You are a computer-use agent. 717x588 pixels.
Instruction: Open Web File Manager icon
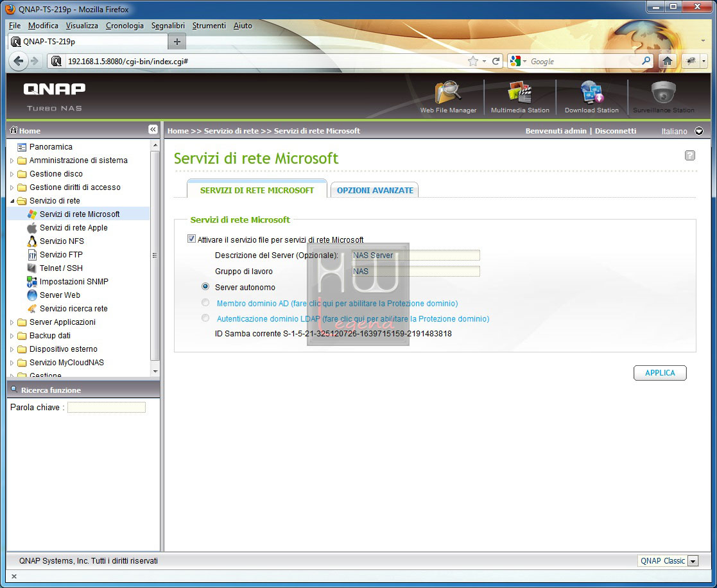click(447, 92)
